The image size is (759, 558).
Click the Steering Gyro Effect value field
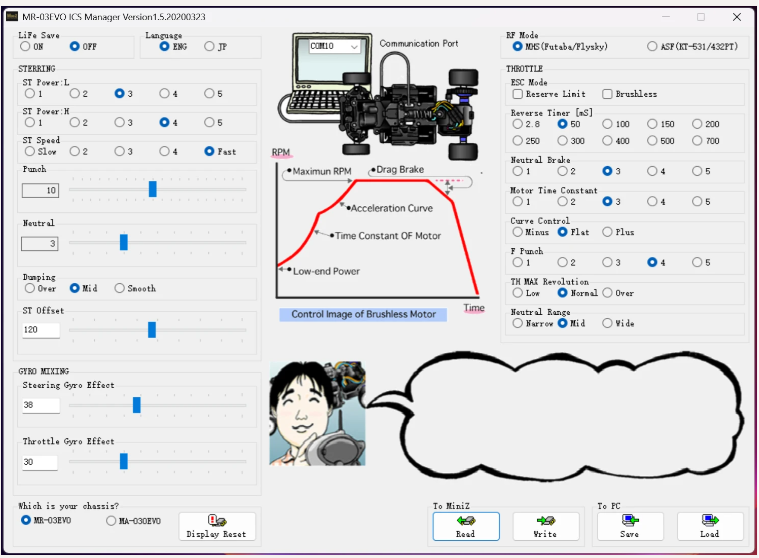[40, 405]
